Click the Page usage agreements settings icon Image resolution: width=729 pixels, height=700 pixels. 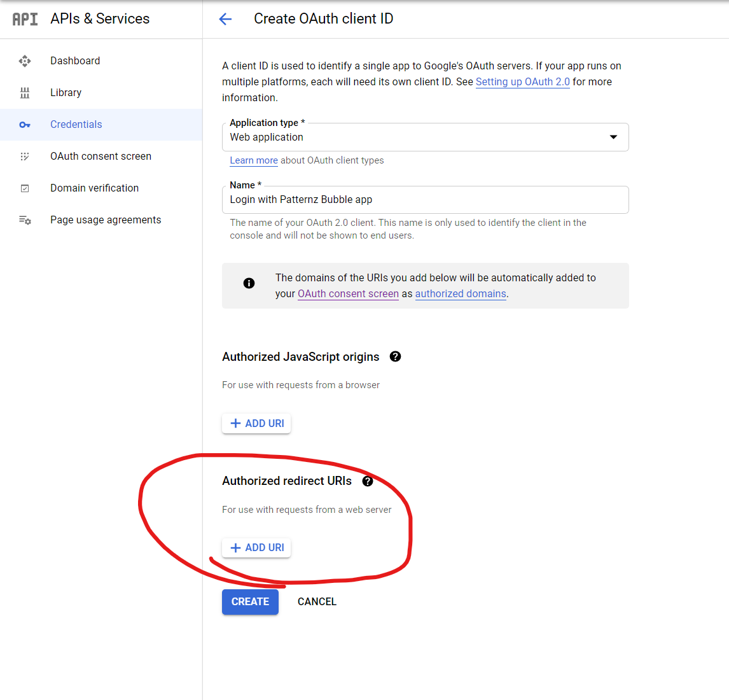pyautogui.click(x=25, y=220)
